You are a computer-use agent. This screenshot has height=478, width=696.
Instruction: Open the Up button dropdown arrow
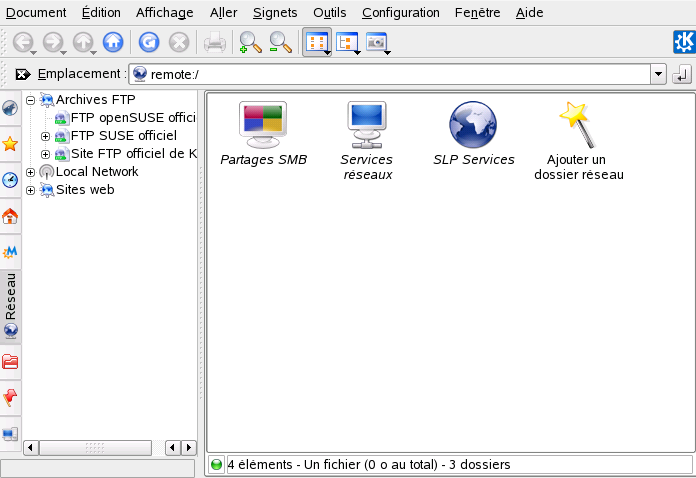pyautogui.click(x=94, y=53)
